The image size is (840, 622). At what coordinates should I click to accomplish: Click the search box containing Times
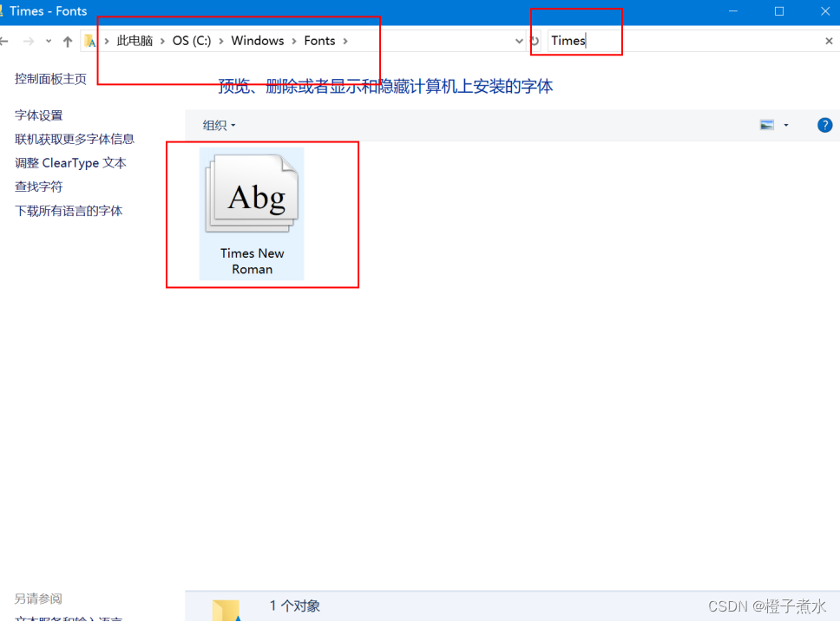click(683, 41)
